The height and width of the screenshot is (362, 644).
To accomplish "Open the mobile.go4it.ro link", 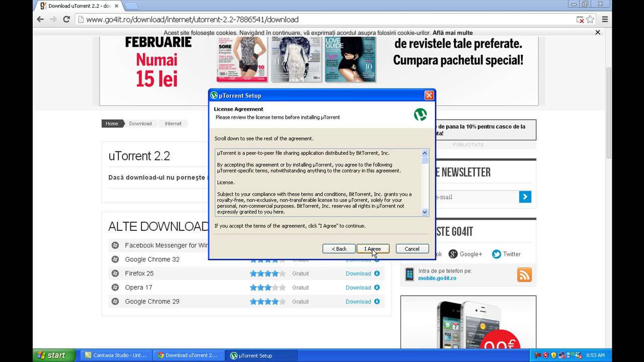I will point(437,278).
